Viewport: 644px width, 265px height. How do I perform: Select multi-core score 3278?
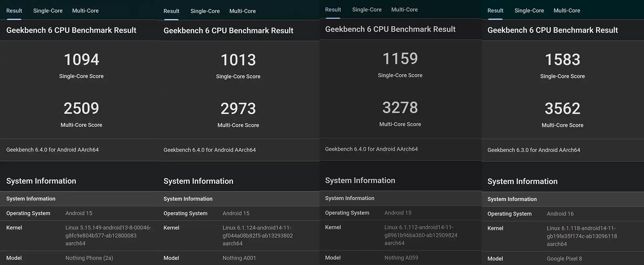coord(400,108)
